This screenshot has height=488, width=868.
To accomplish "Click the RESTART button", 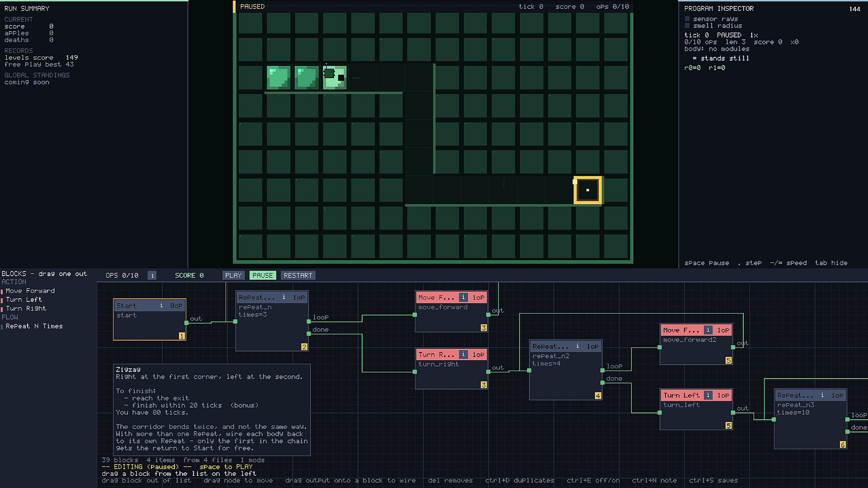I will click(x=298, y=275).
